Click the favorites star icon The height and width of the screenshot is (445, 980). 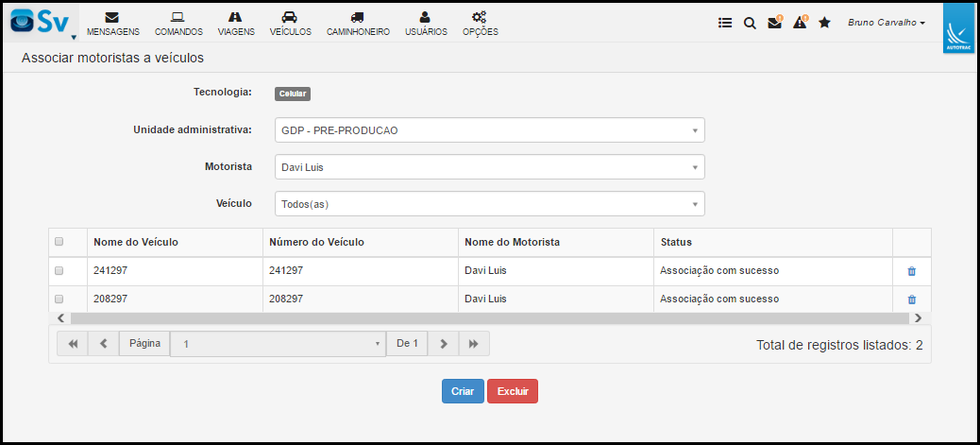click(x=824, y=23)
